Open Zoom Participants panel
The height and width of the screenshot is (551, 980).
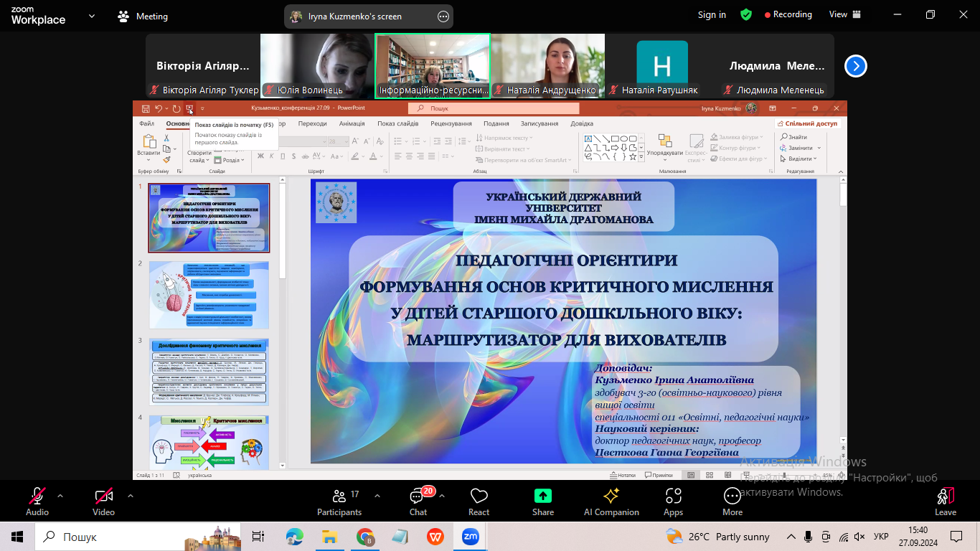tap(339, 502)
